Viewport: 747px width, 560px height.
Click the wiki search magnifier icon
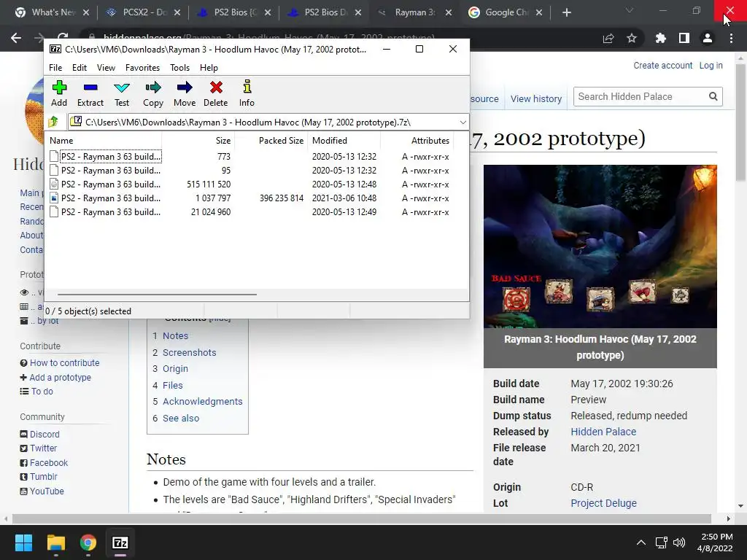713,97
